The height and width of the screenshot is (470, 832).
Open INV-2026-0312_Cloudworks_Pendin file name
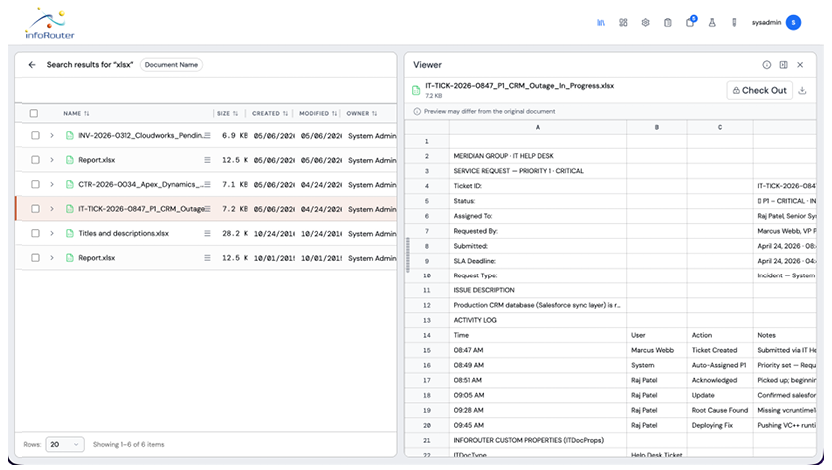coord(141,135)
